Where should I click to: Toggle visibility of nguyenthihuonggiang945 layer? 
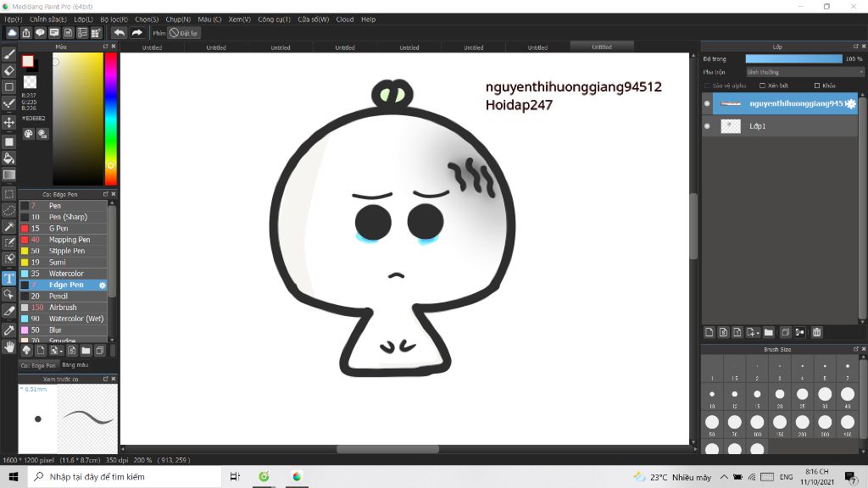[x=707, y=103]
